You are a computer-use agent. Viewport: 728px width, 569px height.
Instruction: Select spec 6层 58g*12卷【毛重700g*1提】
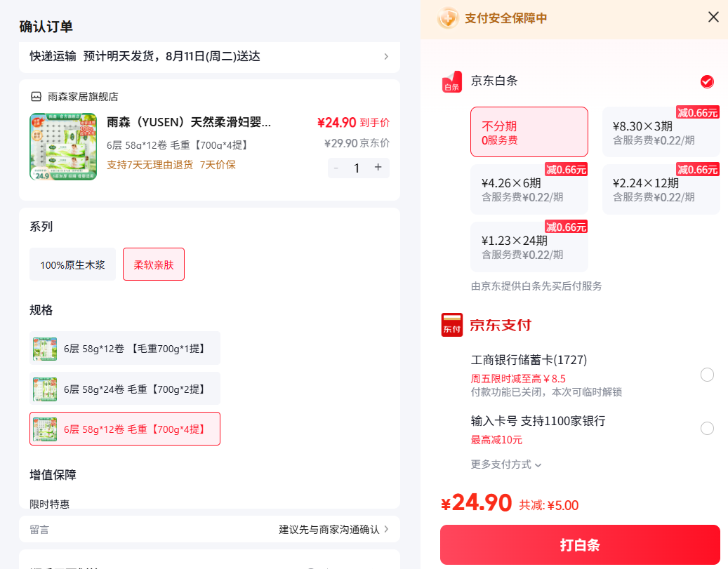click(125, 349)
